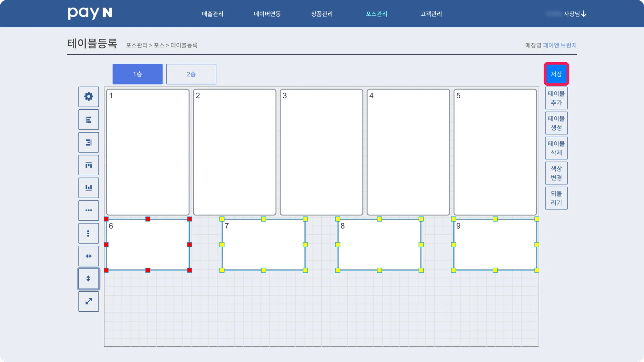This screenshot has width=644, height=362.
Task: Select the 1층 floor tab
Action: tap(137, 74)
